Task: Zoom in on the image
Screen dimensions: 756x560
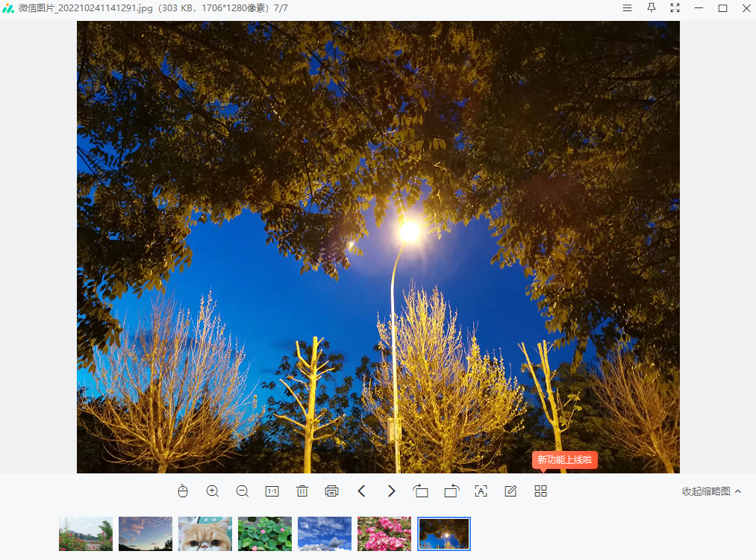Action: [x=212, y=491]
